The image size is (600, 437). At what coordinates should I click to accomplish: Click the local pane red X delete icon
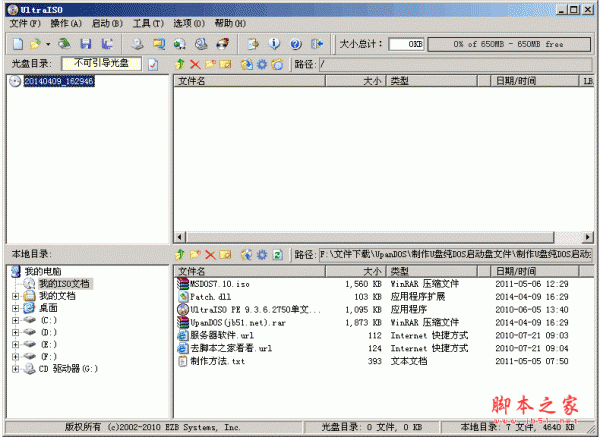pyautogui.click(x=210, y=254)
